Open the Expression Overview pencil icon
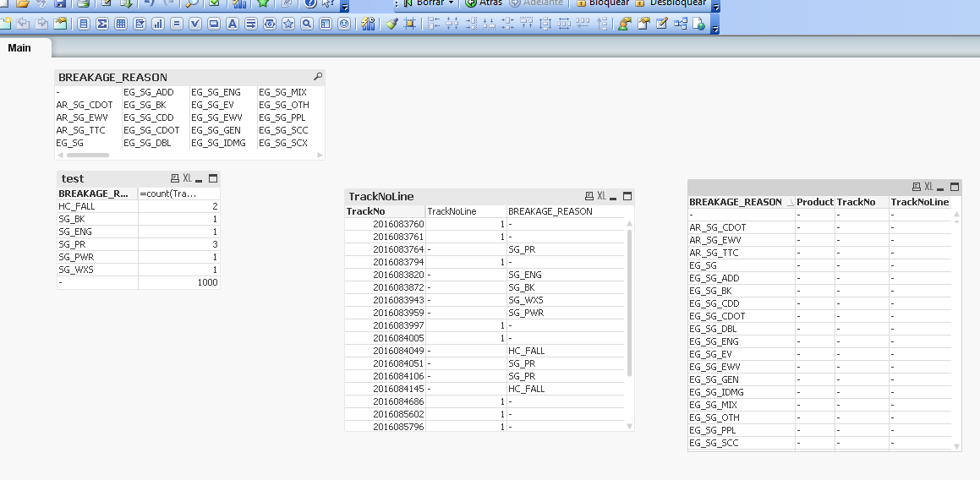 click(x=662, y=24)
